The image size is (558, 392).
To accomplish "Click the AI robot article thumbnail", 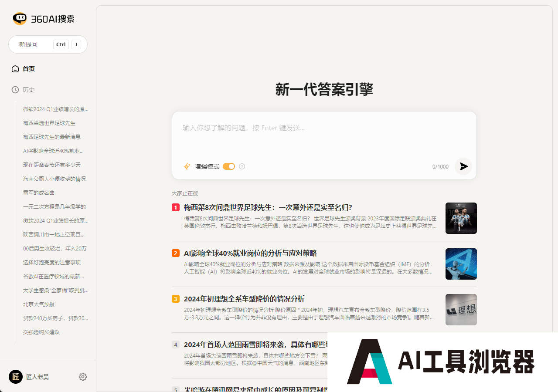I will (x=461, y=264).
